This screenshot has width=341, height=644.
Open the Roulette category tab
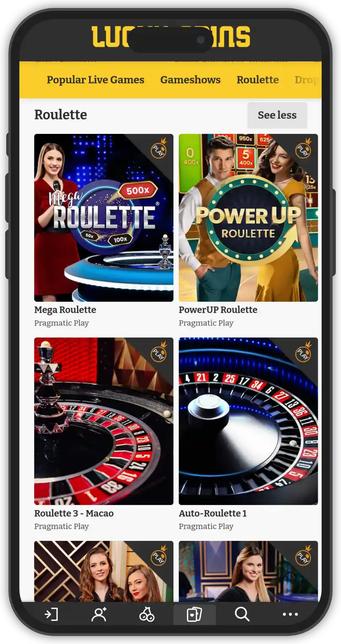coord(258,80)
